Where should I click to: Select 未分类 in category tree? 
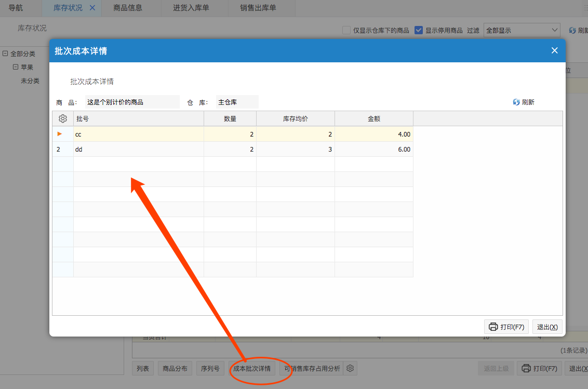tap(30, 81)
